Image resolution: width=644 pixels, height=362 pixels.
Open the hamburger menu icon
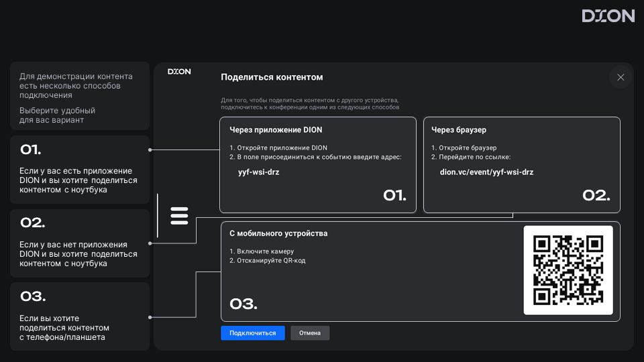[x=179, y=215]
